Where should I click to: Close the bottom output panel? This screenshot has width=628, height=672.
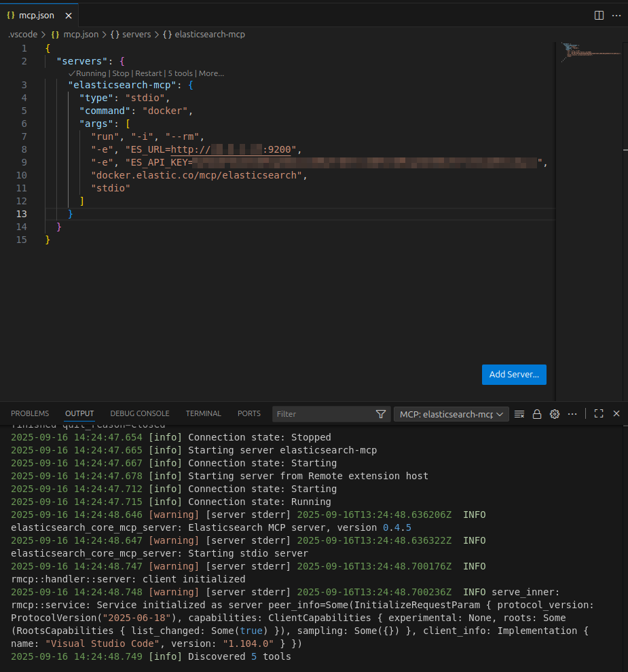[616, 413]
